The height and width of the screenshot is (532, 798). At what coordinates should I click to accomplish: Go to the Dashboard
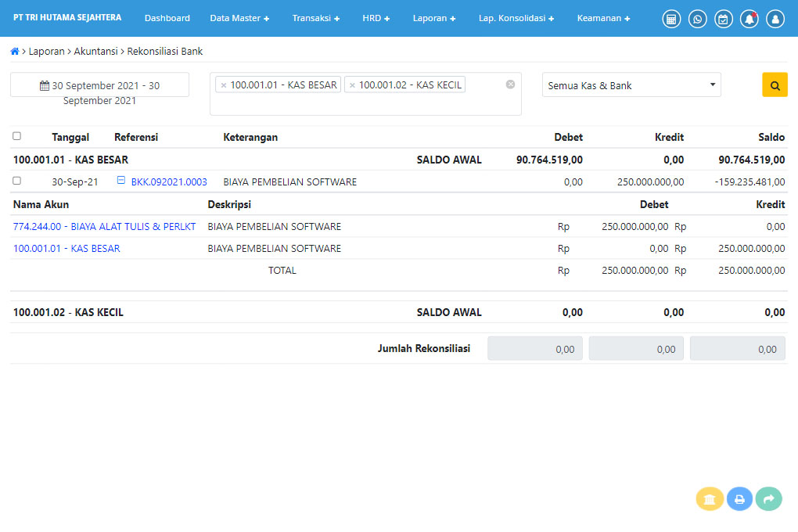[167, 18]
